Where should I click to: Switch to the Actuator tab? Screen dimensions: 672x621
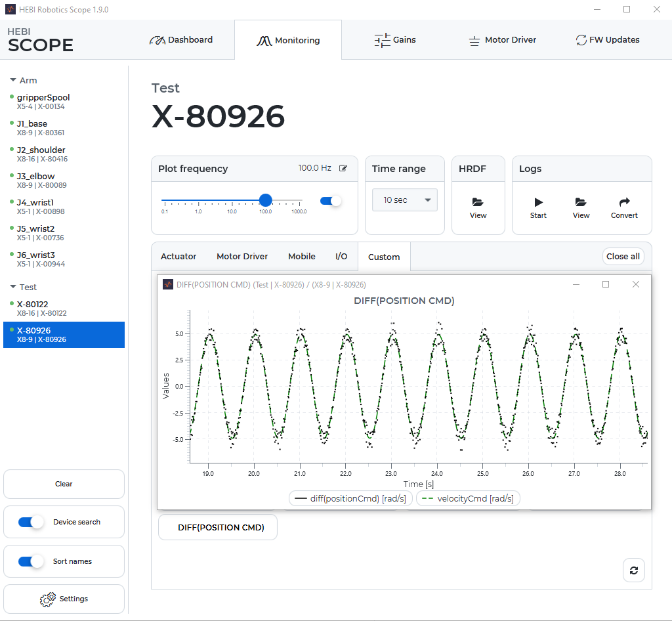(178, 256)
